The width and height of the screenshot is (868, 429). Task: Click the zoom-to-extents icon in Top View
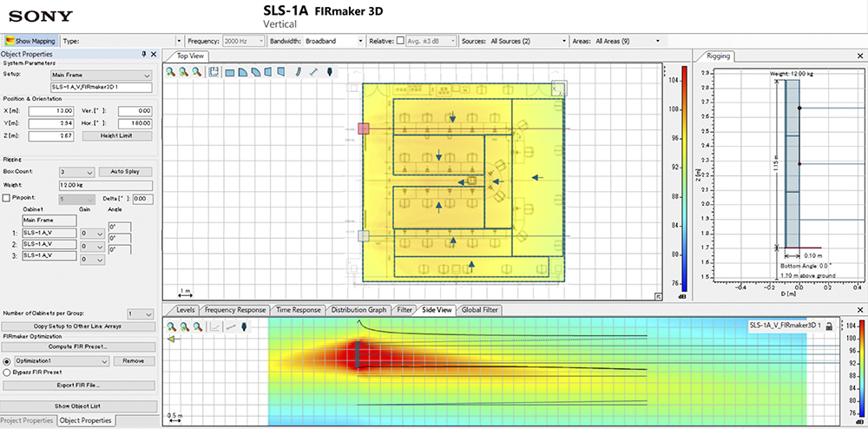point(213,73)
